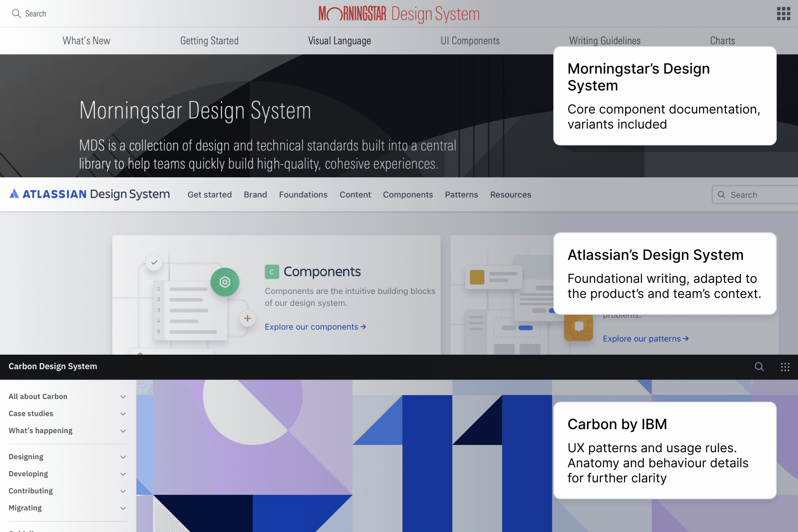Click the Morningstar Design System logo
The image size is (798, 532).
point(399,14)
